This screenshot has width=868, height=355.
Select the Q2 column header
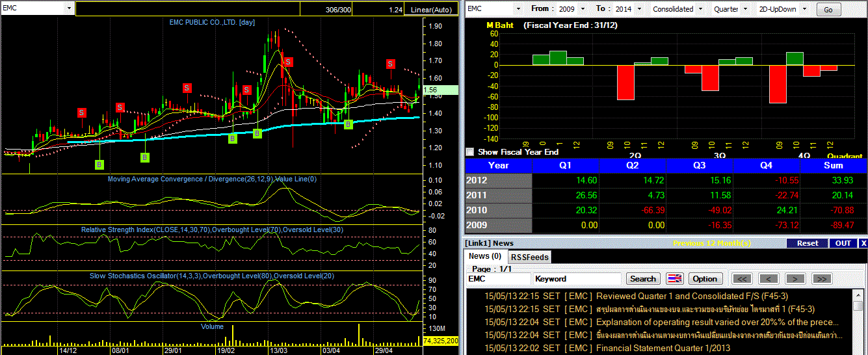[x=632, y=165]
